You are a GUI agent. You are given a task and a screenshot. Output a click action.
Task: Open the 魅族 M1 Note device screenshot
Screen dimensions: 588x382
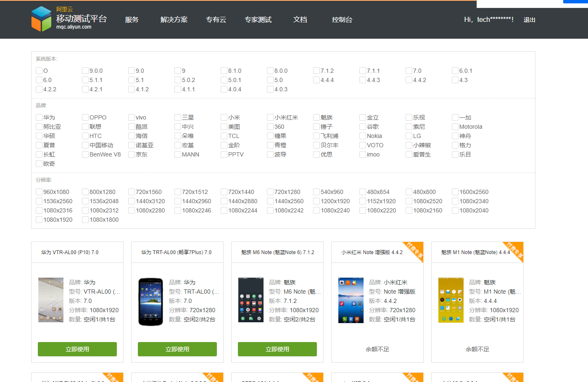pyautogui.click(x=451, y=300)
